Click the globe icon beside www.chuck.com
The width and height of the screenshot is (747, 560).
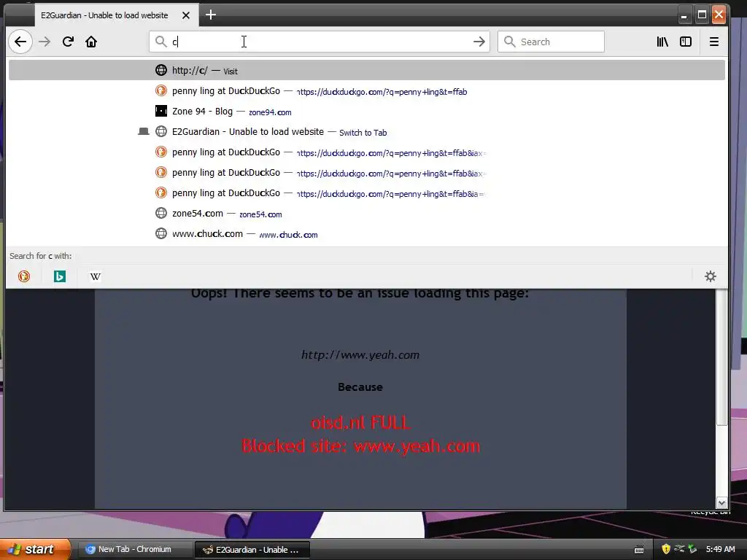(161, 234)
